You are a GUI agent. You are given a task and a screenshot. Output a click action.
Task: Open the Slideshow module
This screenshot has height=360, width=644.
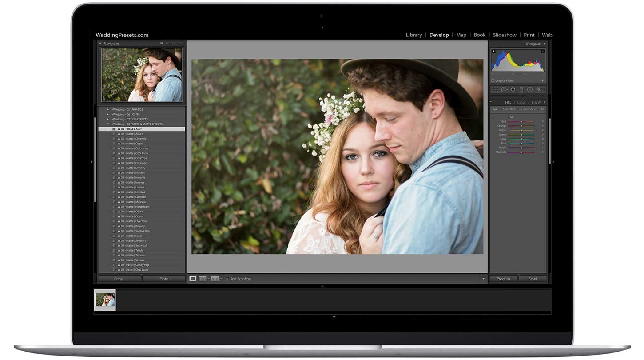tap(505, 35)
